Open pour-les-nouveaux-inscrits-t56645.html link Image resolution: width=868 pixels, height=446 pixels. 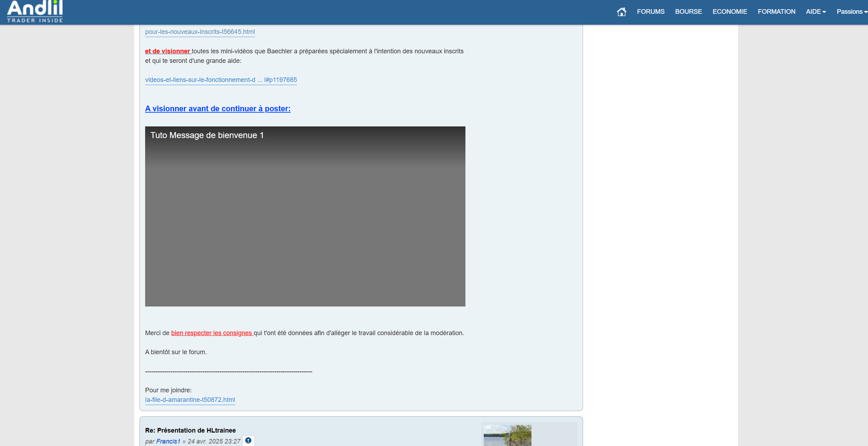pyautogui.click(x=200, y=32)
